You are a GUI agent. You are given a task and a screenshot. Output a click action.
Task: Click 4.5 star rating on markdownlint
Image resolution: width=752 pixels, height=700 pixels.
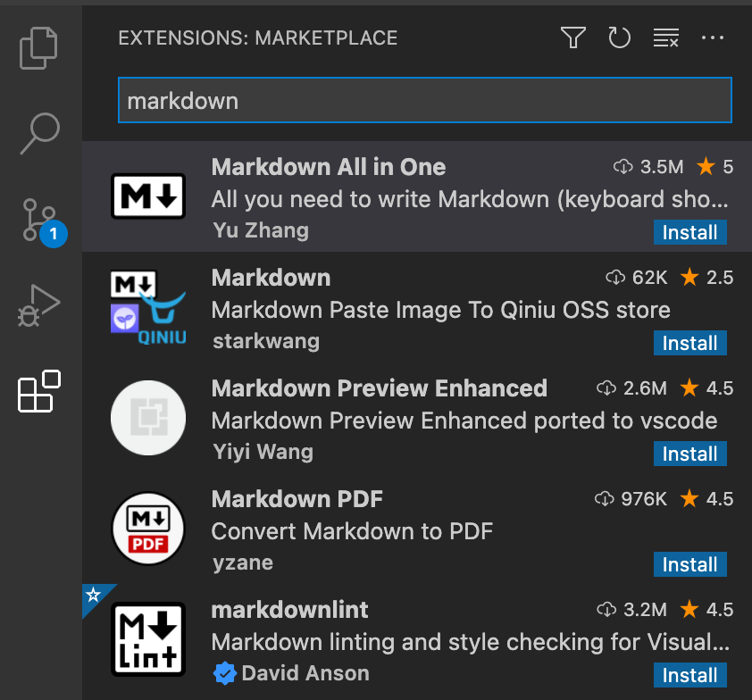(x=706, y=610)
